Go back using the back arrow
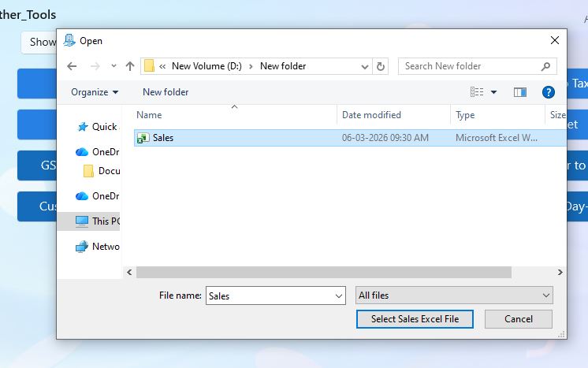This screenshot has height=368, width=588. coord(72,66)
